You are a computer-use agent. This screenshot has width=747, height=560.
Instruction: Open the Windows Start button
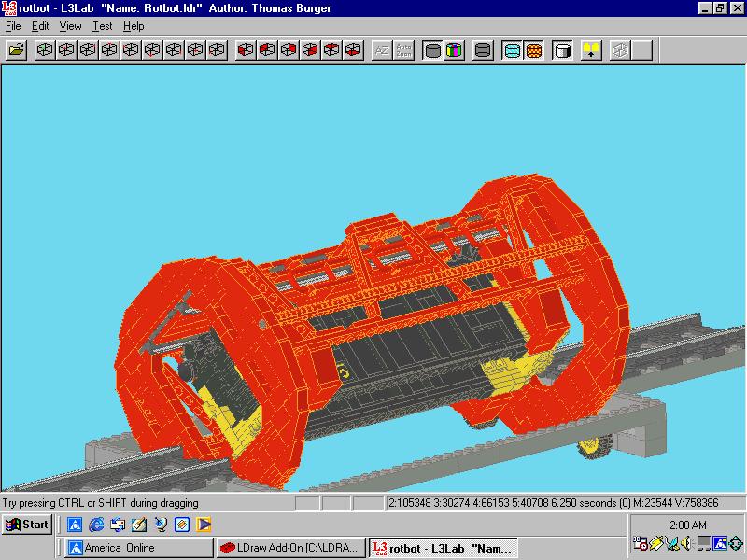tap(27, 525)
